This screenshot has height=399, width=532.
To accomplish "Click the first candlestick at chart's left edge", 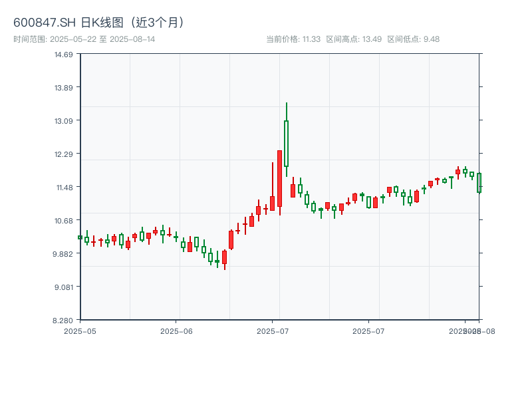I will [80, 237].
